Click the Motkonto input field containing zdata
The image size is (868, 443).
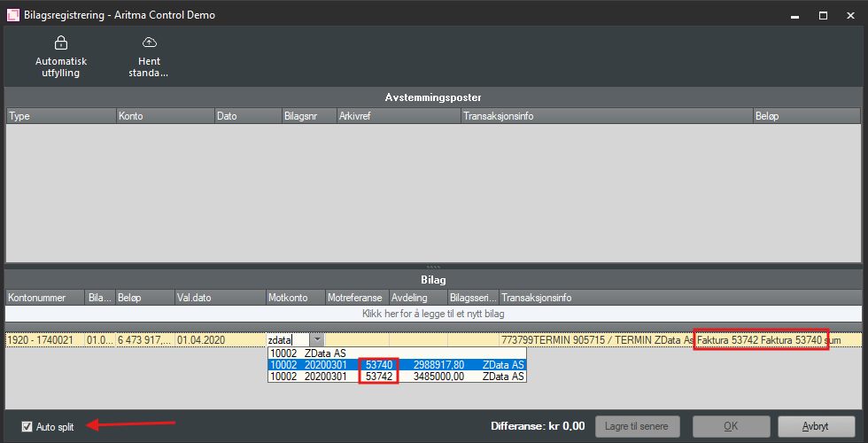tap(287, 339)
